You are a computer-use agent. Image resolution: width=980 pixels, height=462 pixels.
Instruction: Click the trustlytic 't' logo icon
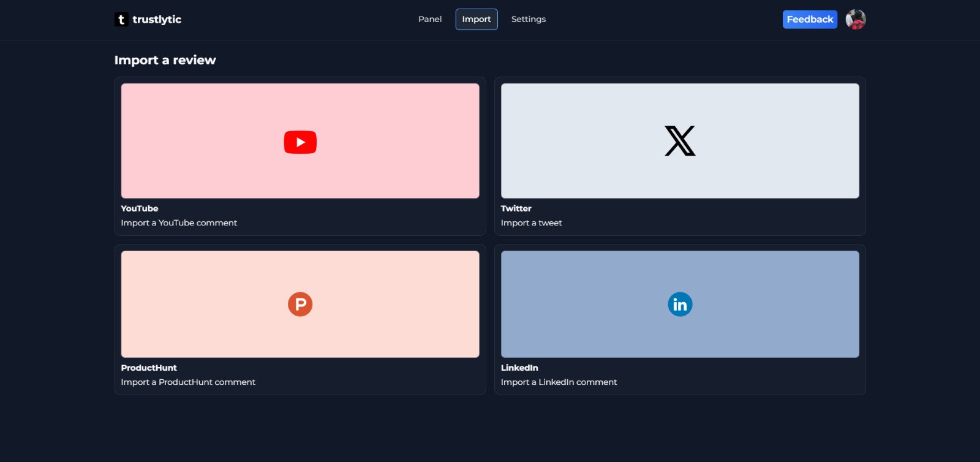[x=121, y=20]
